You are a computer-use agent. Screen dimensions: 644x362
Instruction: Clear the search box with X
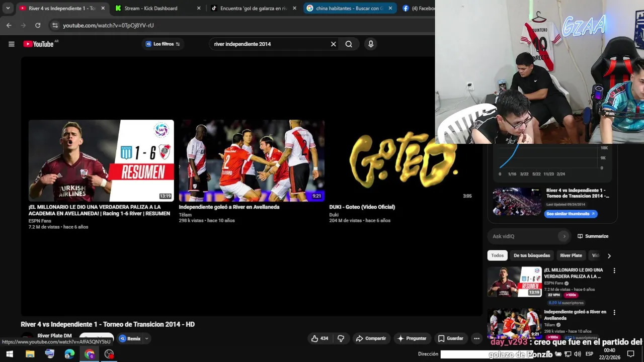click(333, 44)
